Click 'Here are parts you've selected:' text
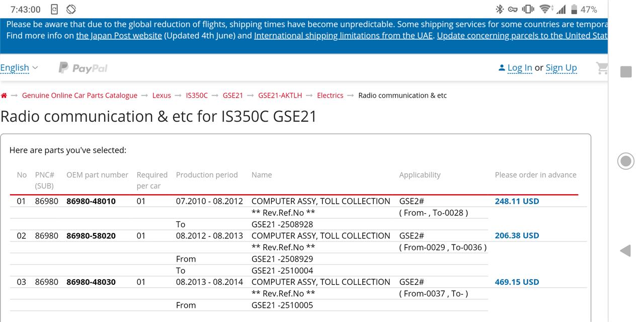Viewport: 644px width, 322px height. point(68,150)
